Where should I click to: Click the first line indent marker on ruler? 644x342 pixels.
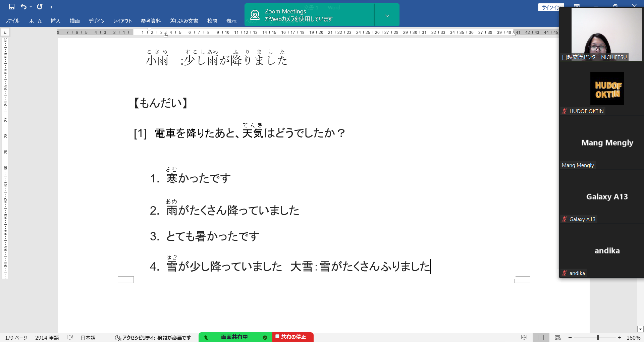pos(149,30)
